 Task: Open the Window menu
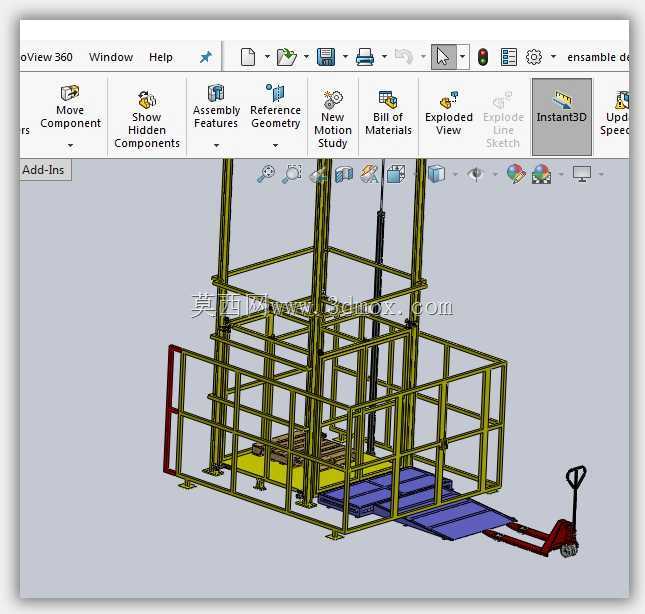pyautogui.click(x=111, y=57)
